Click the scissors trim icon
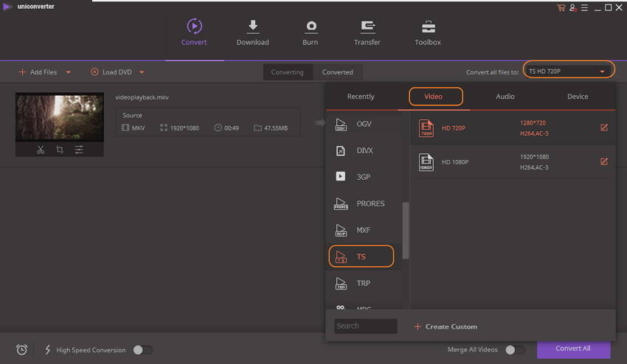 [x=41, y=150]
